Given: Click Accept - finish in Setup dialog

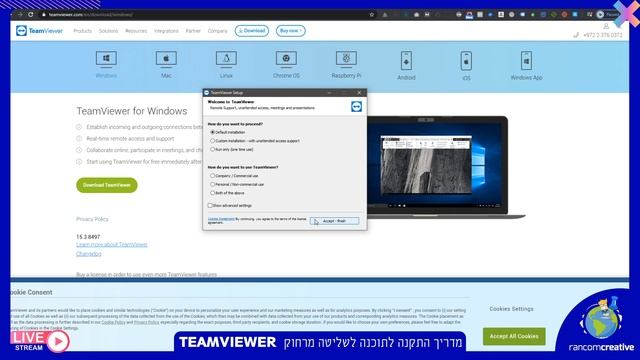Looking at the screenshot, I should 334,221.
